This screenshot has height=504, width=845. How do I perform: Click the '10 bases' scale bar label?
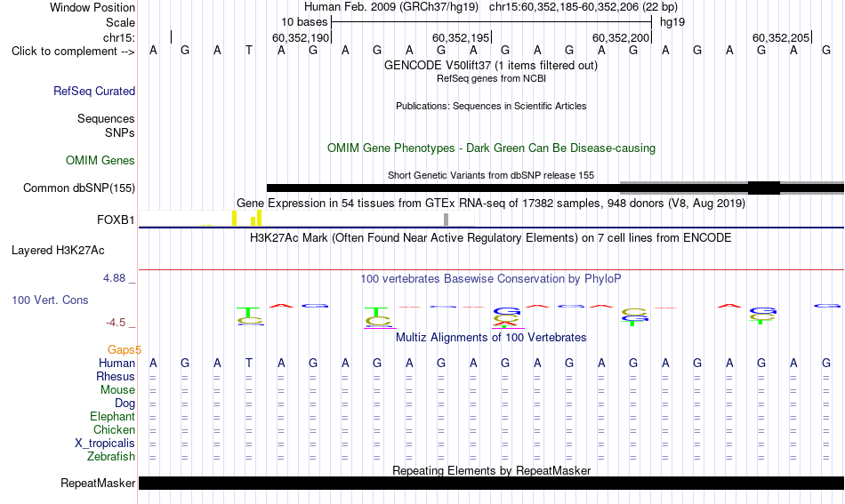tap(304, 22)
